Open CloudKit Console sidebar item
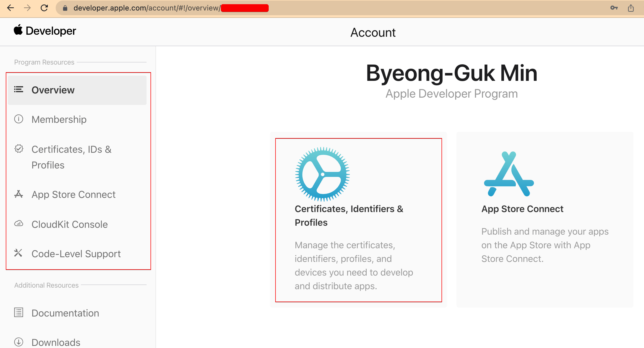This screenshot has height=348, width=644. point(77,224)
